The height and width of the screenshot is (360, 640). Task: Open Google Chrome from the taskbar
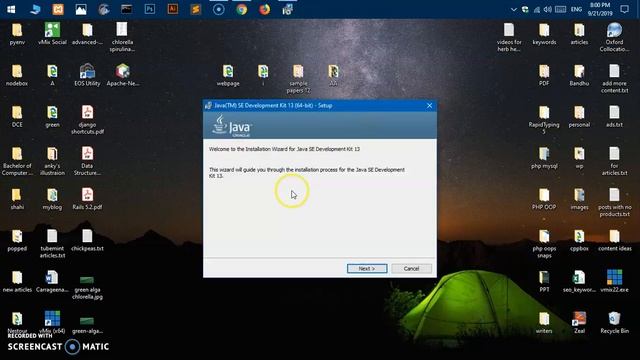242,9
